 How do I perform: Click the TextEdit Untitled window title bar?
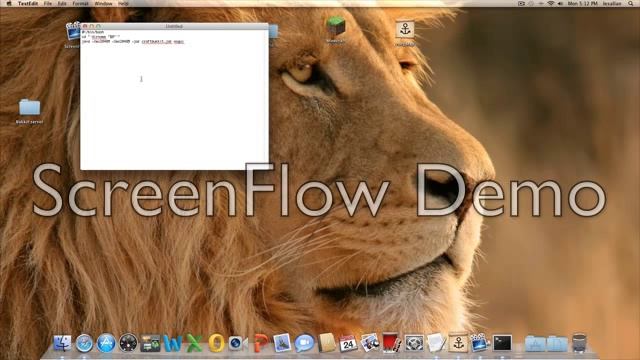tap(174, 26)
